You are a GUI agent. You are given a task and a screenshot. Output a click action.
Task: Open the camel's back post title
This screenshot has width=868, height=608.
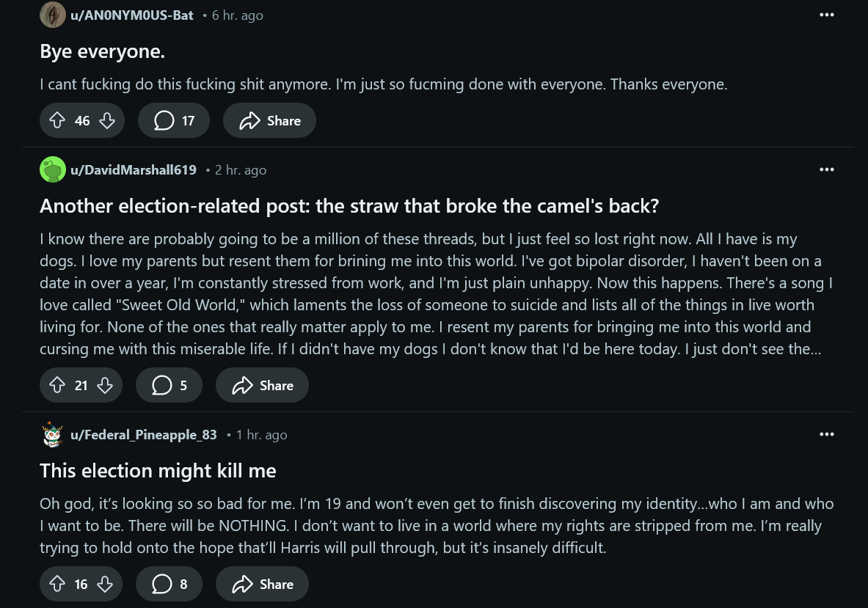click(x=349, y=206)
